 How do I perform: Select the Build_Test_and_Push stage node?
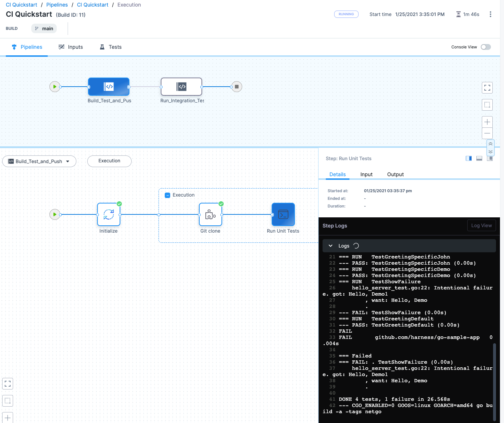[x=109, y=87]
